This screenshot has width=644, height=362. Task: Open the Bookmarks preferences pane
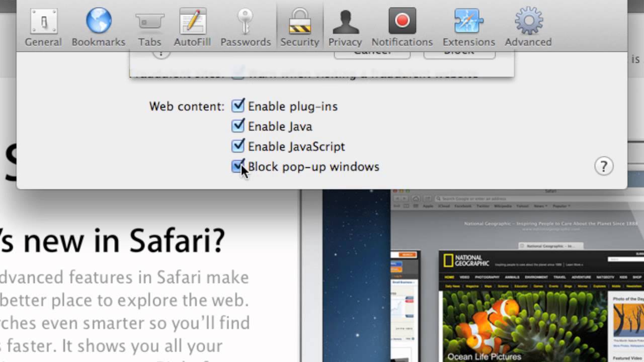pyautogui.click(x=99, y=27)
